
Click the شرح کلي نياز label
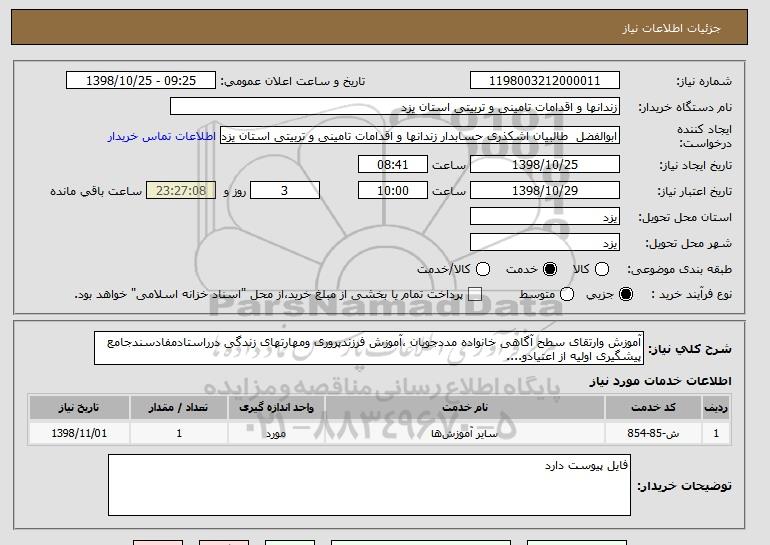(690, 349)
